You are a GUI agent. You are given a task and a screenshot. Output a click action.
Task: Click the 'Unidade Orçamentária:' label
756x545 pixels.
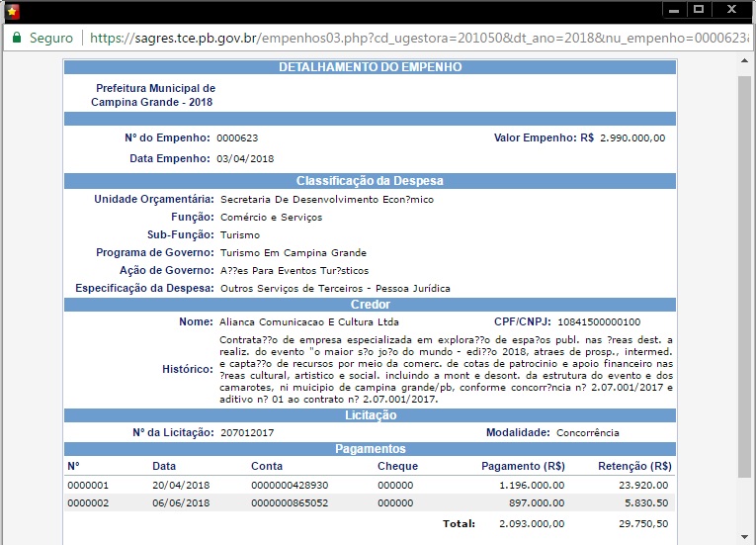154,200
